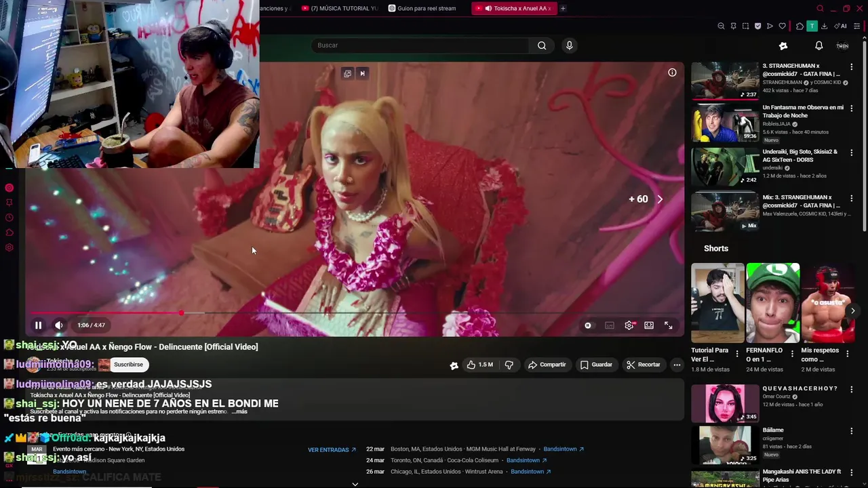
Task: Click the star badge icon beside the bell
Action: 783,45
